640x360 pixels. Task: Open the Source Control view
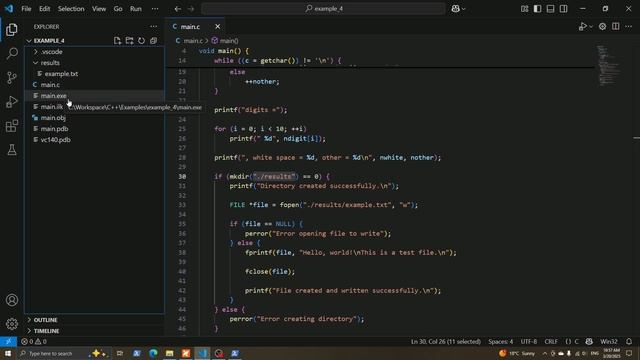click(x=12, y=78)
